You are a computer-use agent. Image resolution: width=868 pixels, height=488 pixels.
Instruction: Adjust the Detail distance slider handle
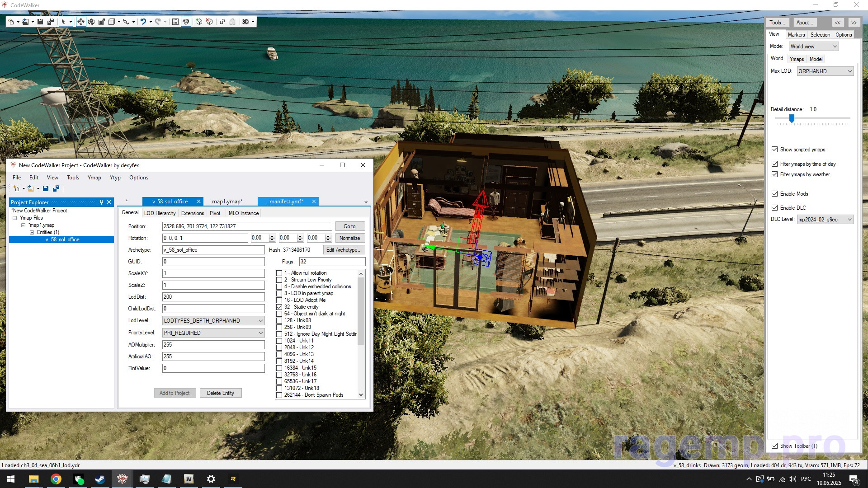pyautogui.click(x=792, y=118)
